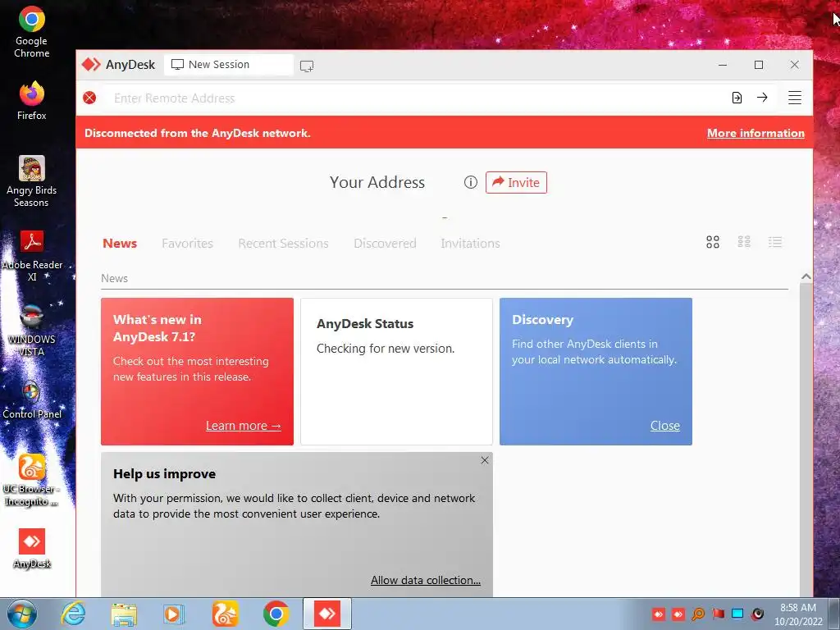This screenshot has width=840, height=630.
Task: Click the What's new in AnyDesk 7.1 card
Action: [x=197, y=372]
